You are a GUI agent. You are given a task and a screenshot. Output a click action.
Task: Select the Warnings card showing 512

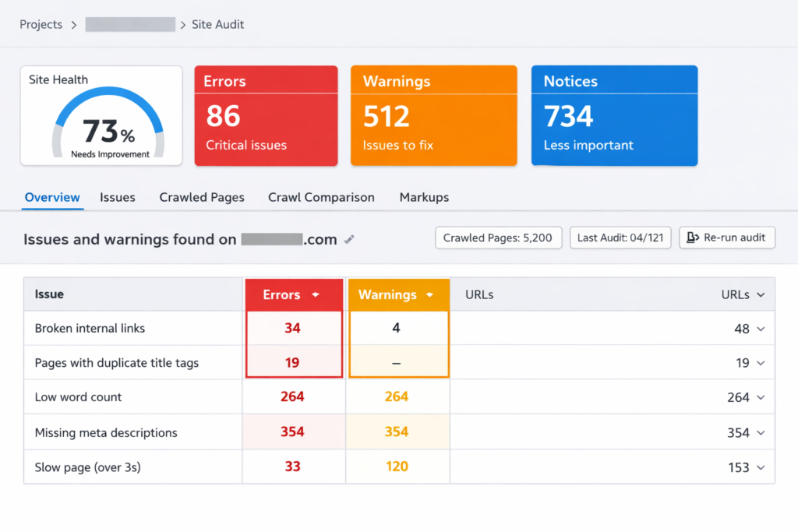point(433,115)
